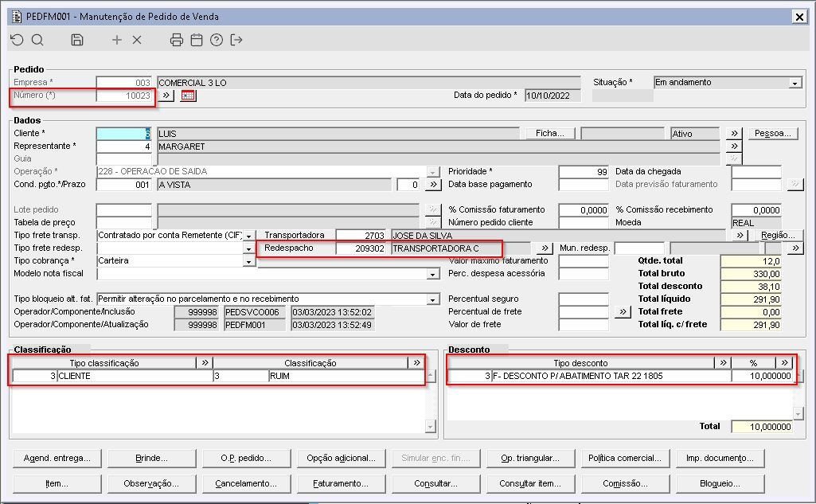Click the lookup arrow after Mun. redesp. fields
This screenshot has width=816, height=504.
tap(796, 248)
